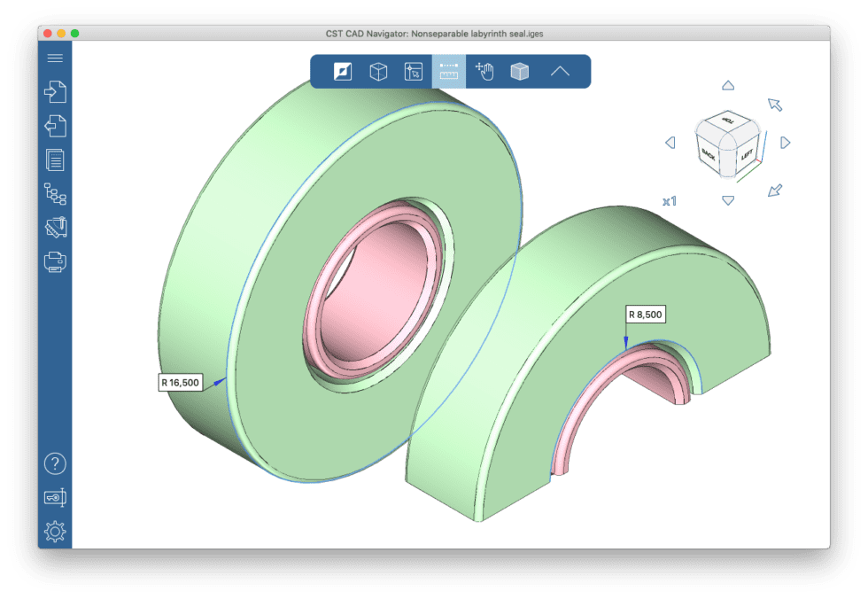This screenshot has width=868, height=599.
Task: Open the shaded display mode icon
Action: click(x=520, y=72)
